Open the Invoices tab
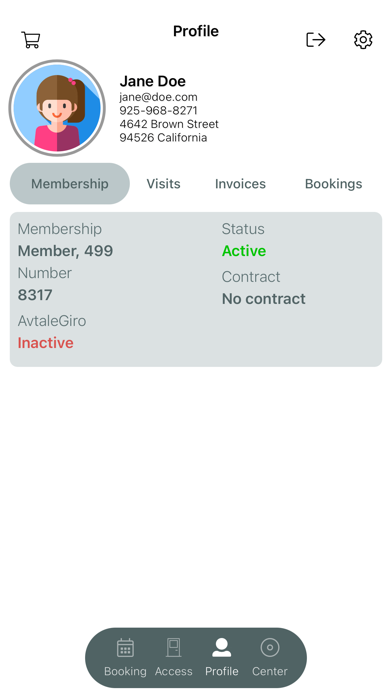Screen dimensions: 392x696 coord(240,184)
